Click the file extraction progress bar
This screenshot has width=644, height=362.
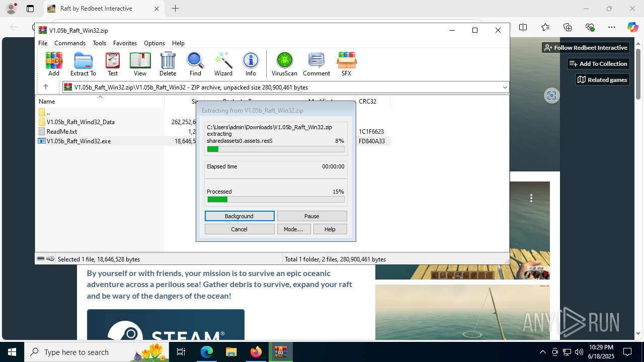pos(276,149)
